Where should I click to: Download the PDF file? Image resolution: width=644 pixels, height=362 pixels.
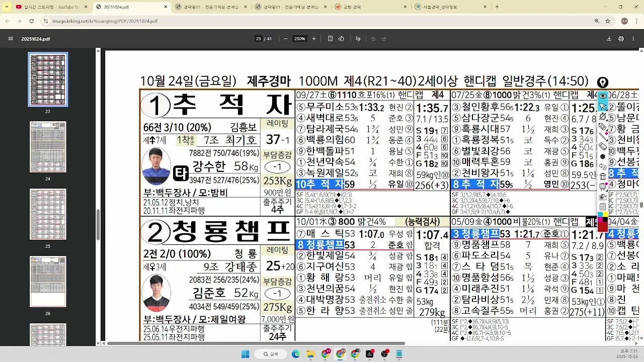click(609, 39)
